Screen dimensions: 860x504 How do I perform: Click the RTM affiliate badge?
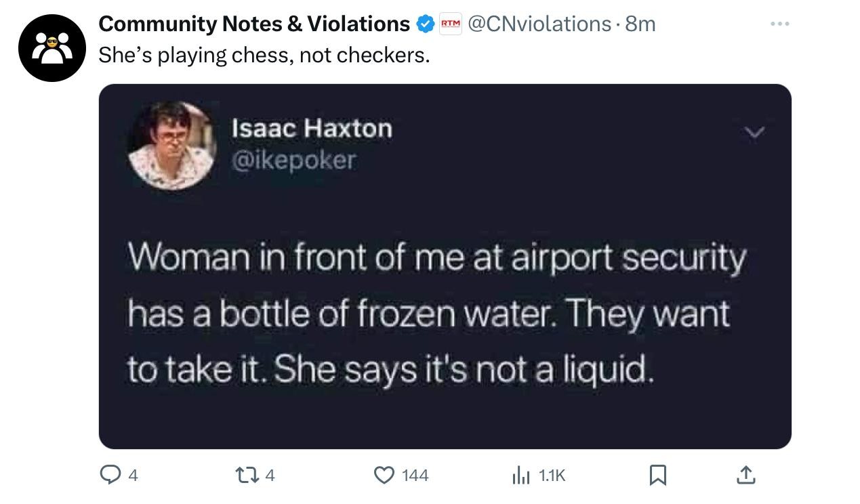click(451, 24)
